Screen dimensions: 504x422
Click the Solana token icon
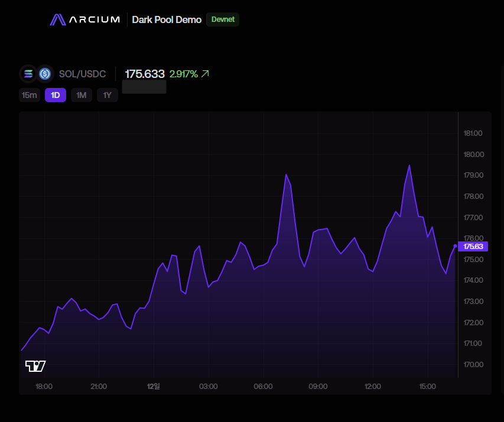pos(28,74)
